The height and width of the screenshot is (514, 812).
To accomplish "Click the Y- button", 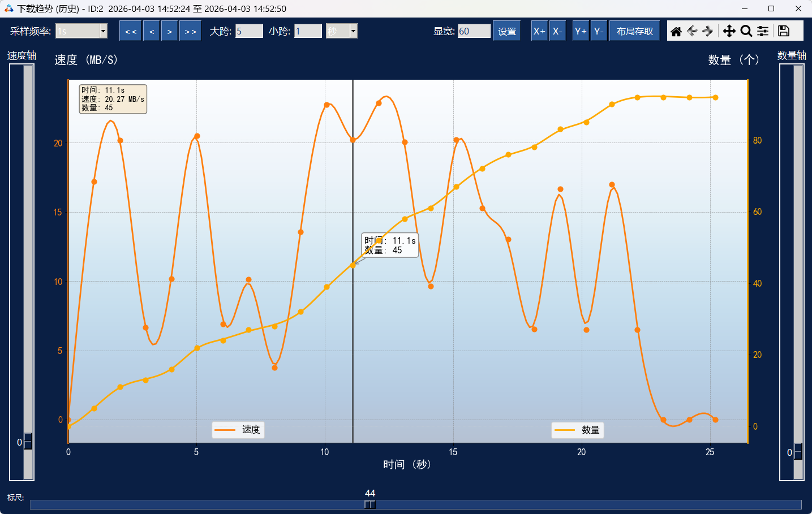I will 599,31.
